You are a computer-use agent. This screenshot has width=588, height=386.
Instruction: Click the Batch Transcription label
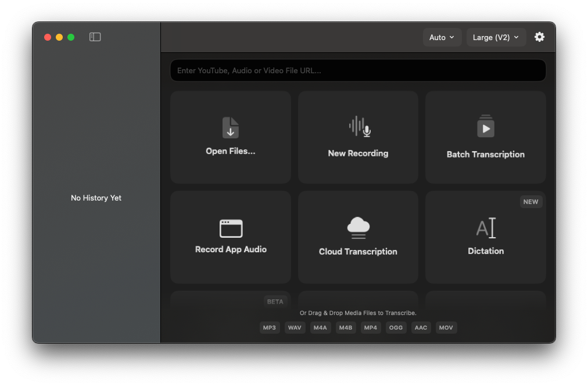pos(486,155)
